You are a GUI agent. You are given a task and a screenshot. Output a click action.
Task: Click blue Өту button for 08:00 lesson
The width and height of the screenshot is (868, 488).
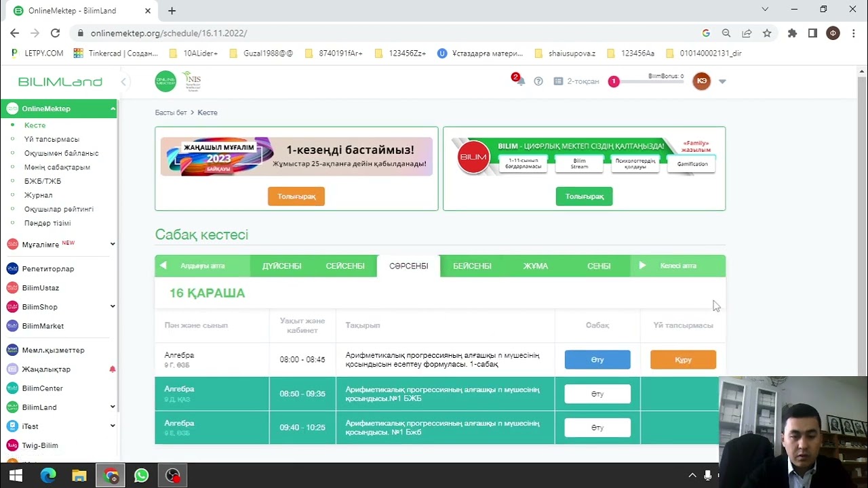pyautogui.click(x=597, y=360)
